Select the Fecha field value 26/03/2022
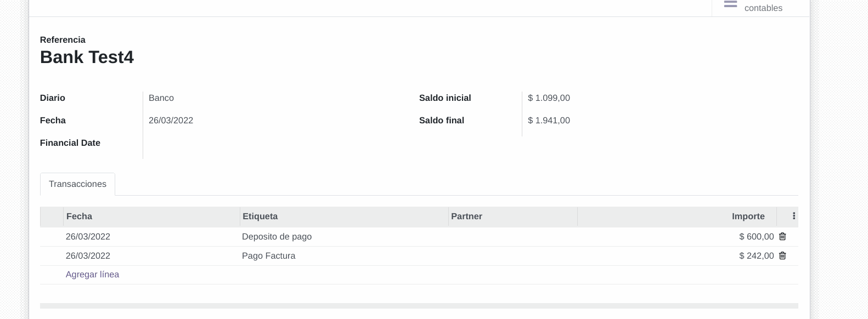The height and width of the screenshot is (319, 868). click(x=171, y=121)
